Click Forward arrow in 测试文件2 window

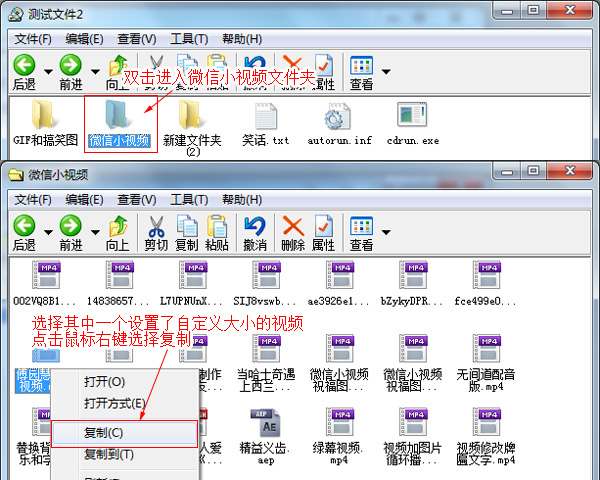[x=71, y=65]
